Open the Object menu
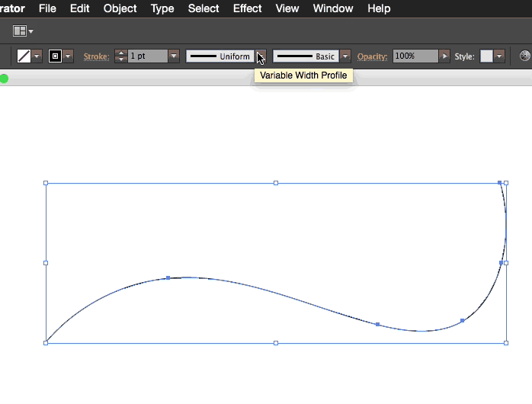 click(x=120, y=8)
